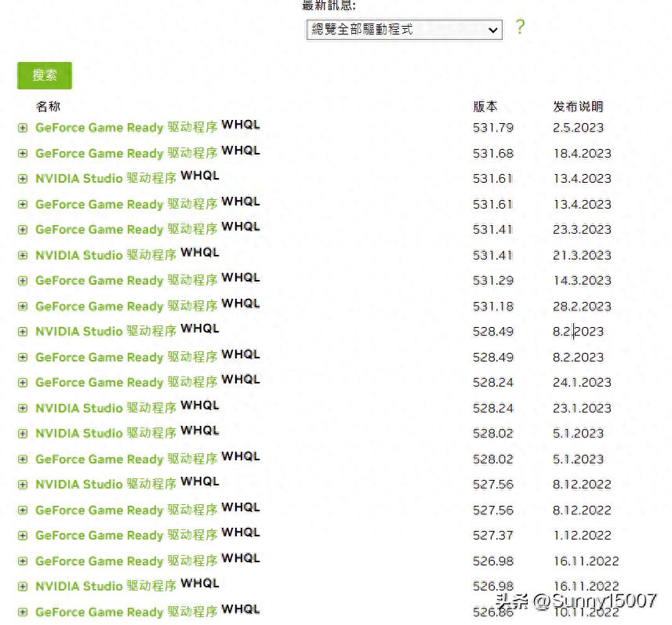This screenshot has width=672, height=625.
Task: Click the 名称 column header
Action: tap(48, 107)
